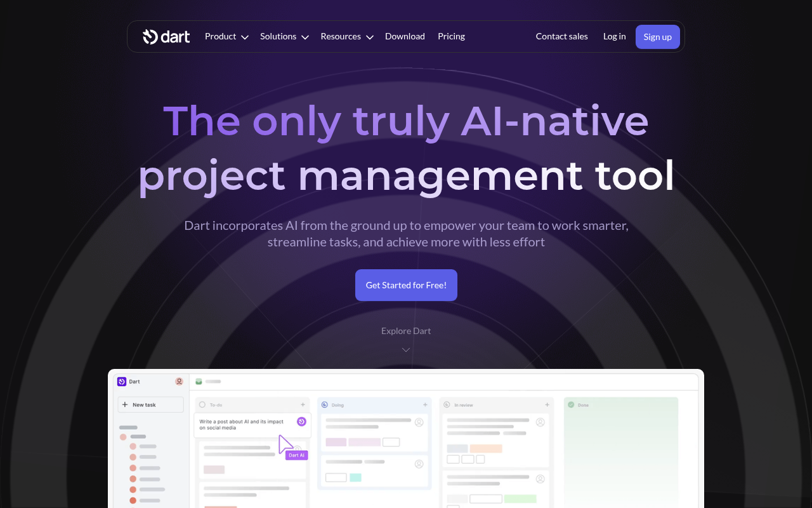The image size is (812, 508).
Task: Add a task in the To-do column
Action: click(x=303, y=404)
